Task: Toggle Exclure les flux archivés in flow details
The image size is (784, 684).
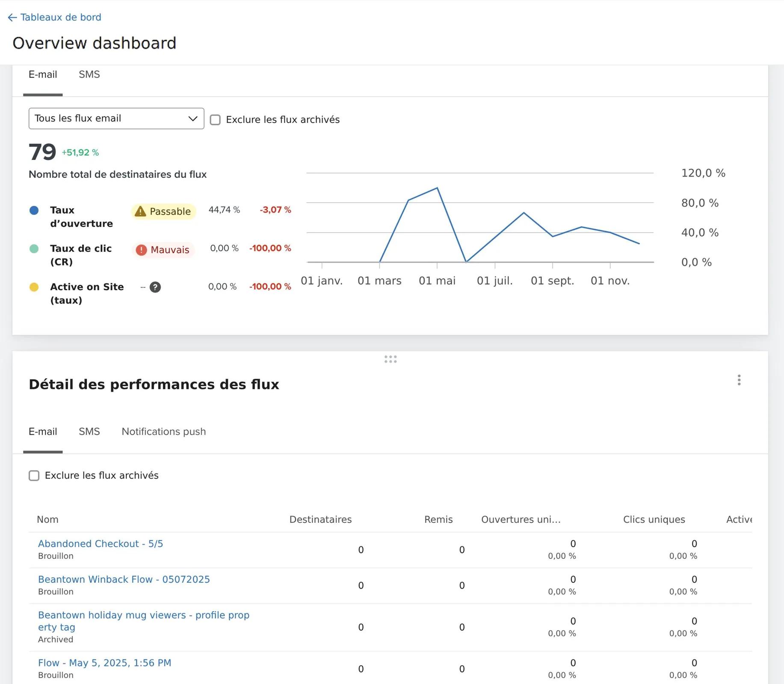Action: click(34, 475)
